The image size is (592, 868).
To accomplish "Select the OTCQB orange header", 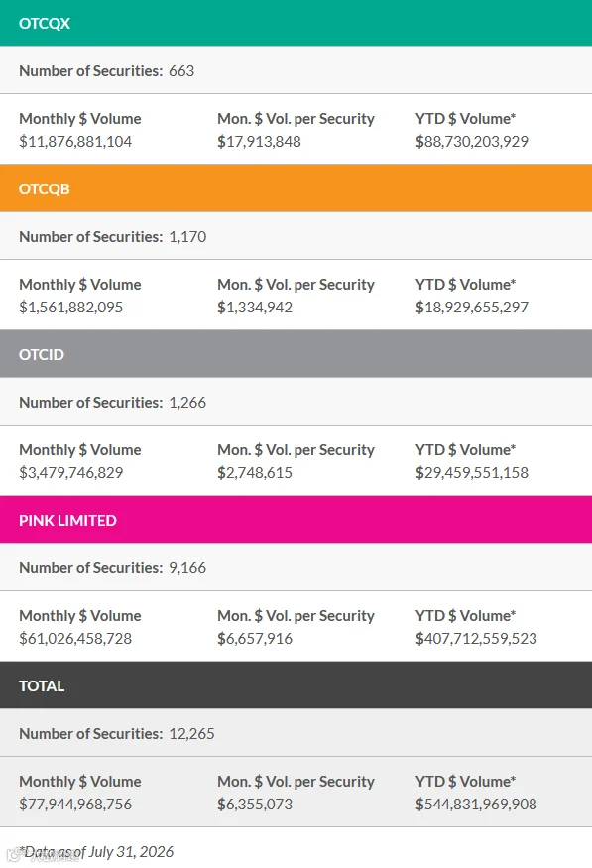I will point(296,188).
